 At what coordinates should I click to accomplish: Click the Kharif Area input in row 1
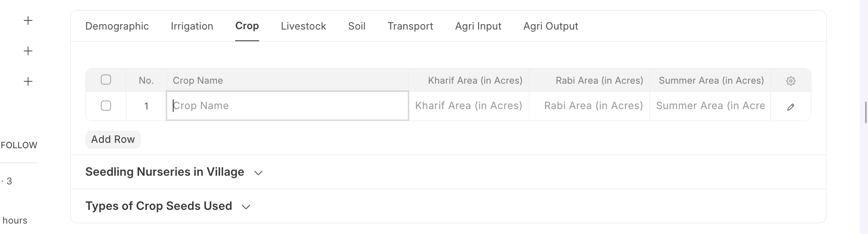469,106
